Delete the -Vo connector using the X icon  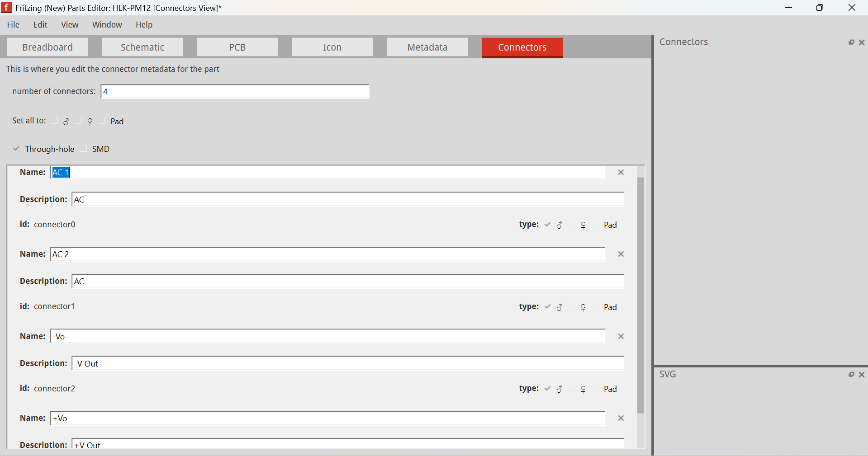pos(621,336)
